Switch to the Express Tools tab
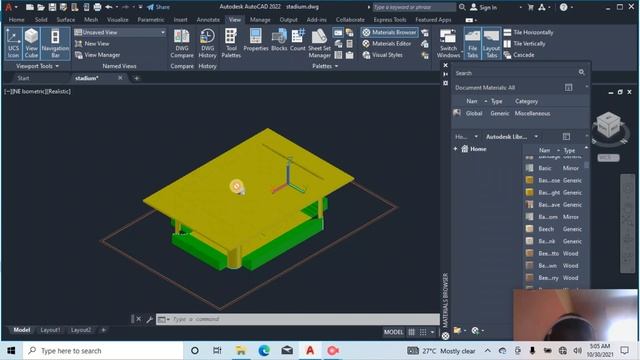The image size is (640, 360). tap(390, 20)
